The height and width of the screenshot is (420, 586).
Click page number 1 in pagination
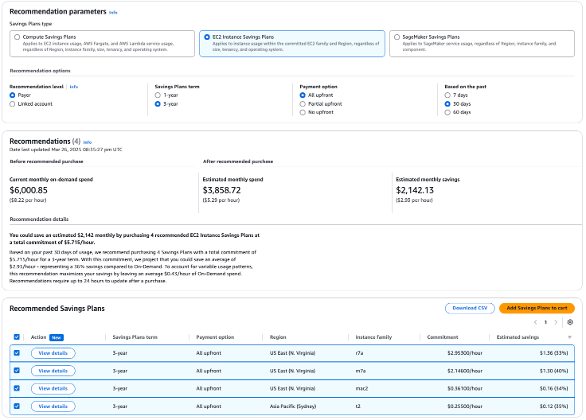546,322
